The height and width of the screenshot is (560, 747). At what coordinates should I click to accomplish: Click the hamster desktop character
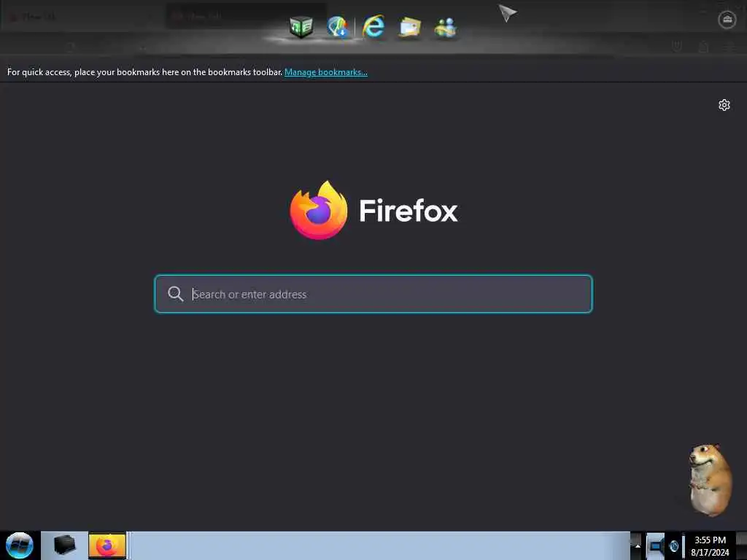(709, 480)
